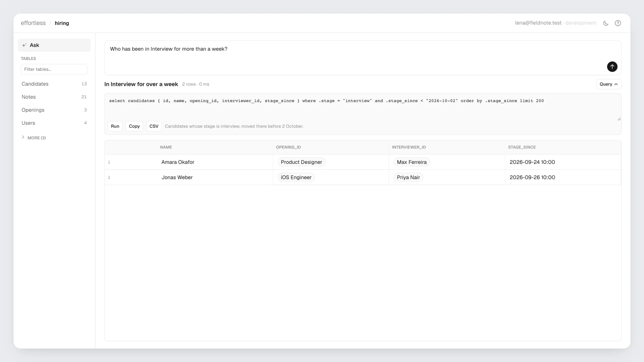Toggle dark mode moon icon
The width and height of the screenshot is (644, 362).
pos(606,23)
